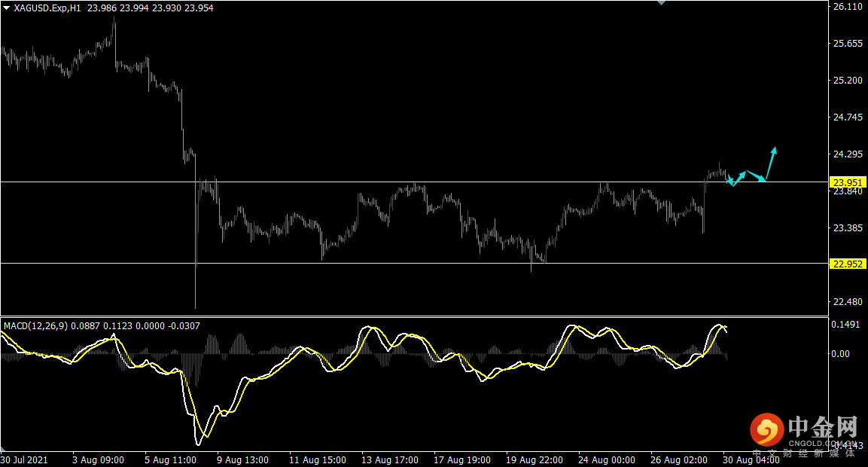Click the 0.1491 MACD scale value
Screen dimensions: 868x467
pyautogui.click(x=845, y=325)
